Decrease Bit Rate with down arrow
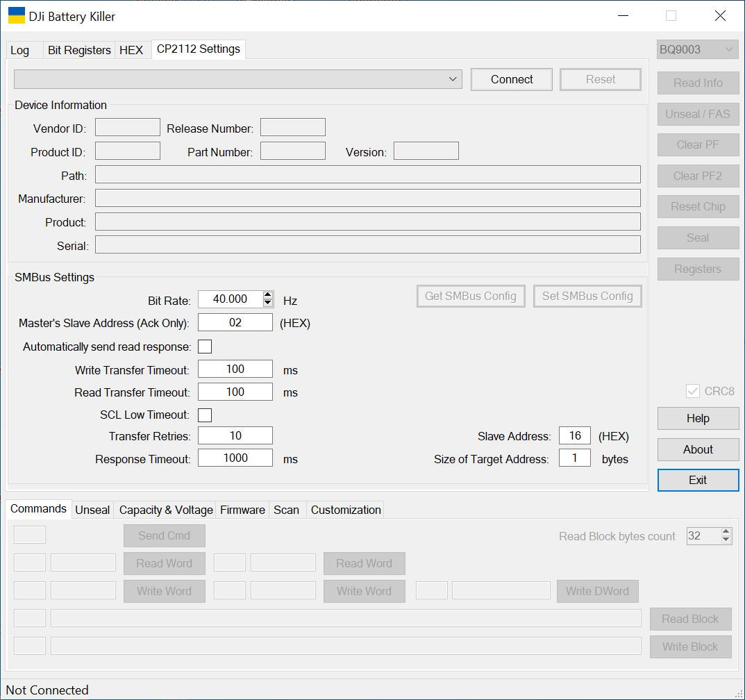This screenshot has width=745, height=700. click(268, 303)
